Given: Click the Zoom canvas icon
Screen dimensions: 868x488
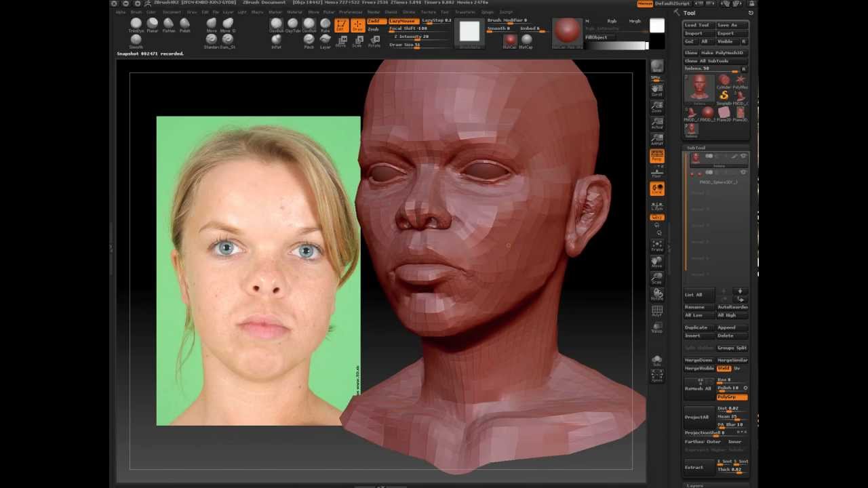Looking at the screenshot, I should click(656, 106).
